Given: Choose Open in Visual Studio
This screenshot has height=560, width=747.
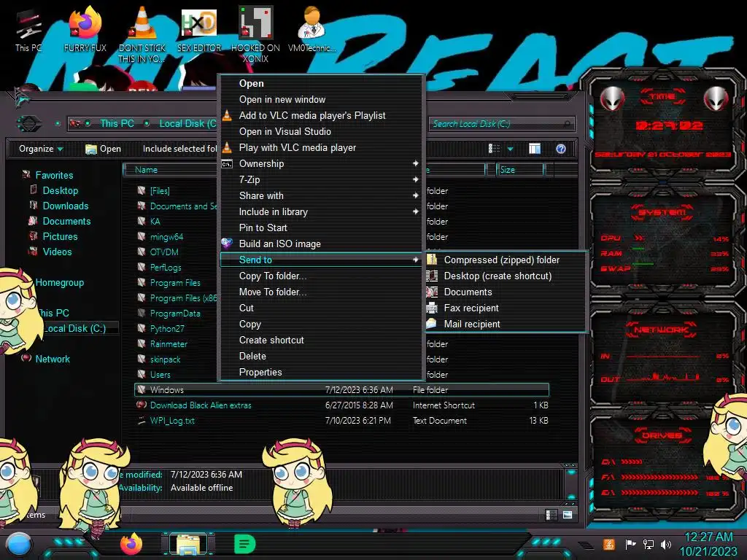Looking at the screenshot, I should click(x=321, y=131).
